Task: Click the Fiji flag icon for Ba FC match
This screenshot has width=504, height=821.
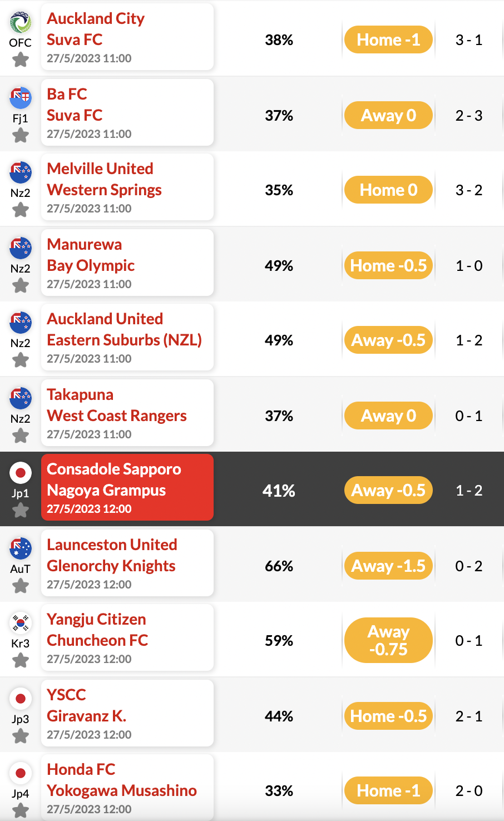Action: pyautogui.click(x=21, y=98)
